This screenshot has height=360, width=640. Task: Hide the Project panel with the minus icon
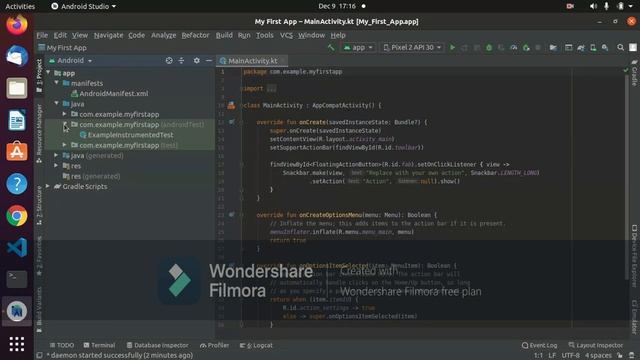coord(209,60)
